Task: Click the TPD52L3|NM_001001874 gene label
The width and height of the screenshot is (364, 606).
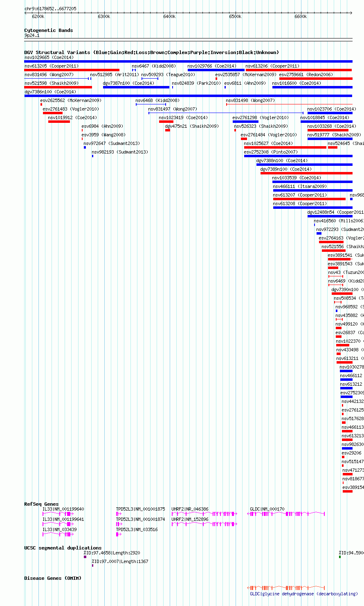Action: point(141,519)
